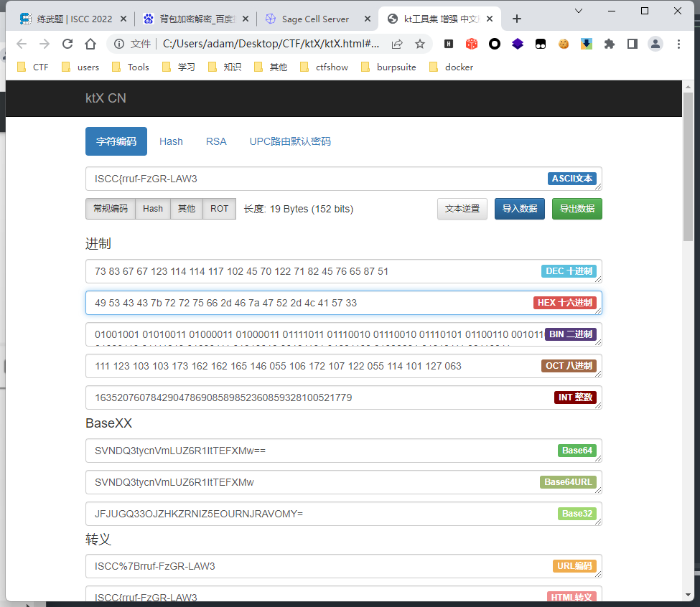700x607 pixels.
Task: Open the 学习 bookmarks folder
Action: click(179, 67)
